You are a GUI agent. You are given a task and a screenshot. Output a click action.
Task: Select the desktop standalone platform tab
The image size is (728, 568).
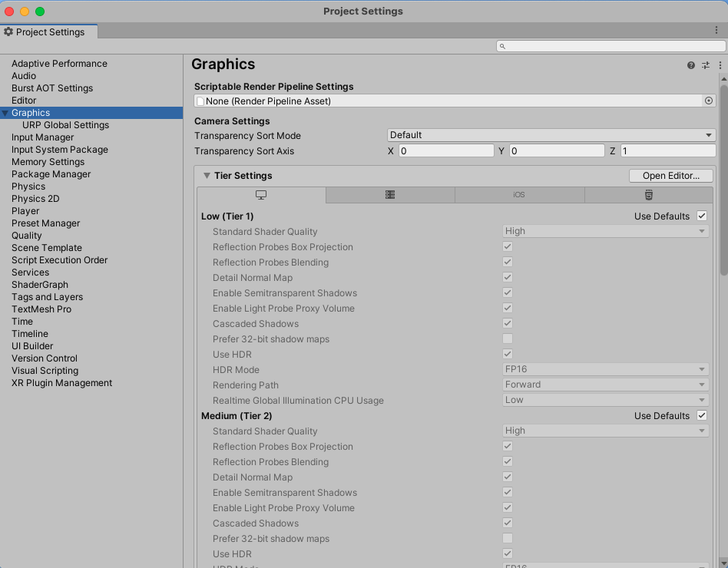261,195
